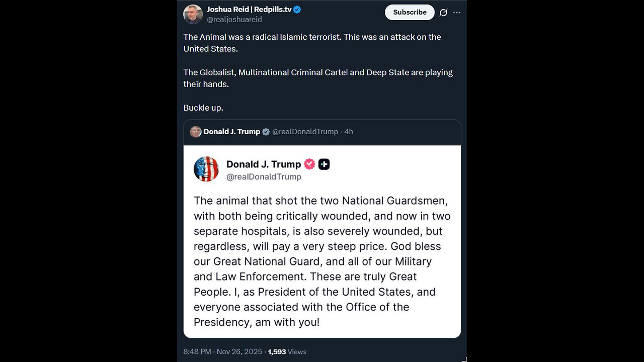Click the 'Buckle up.' post text

coord(203,108)
